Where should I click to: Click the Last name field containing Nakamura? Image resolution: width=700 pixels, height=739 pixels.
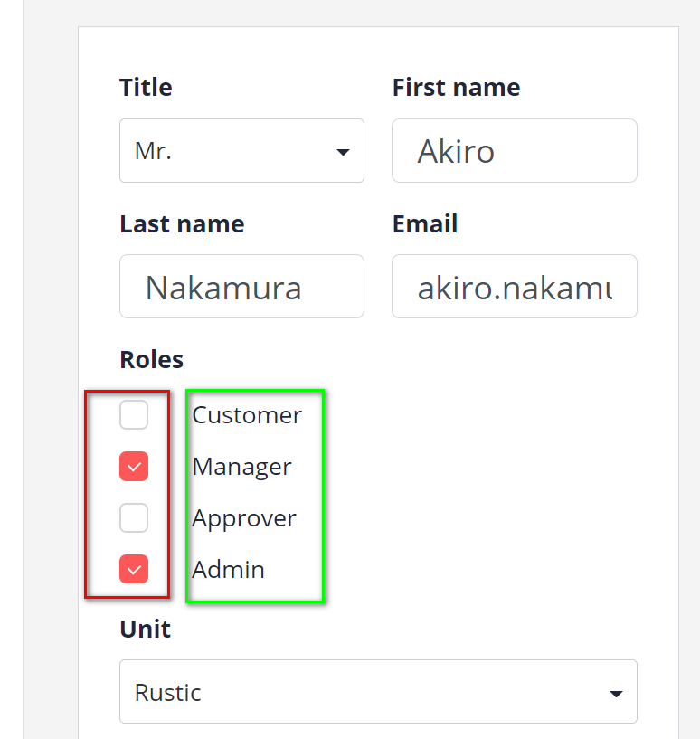click(x=241, y=286)
